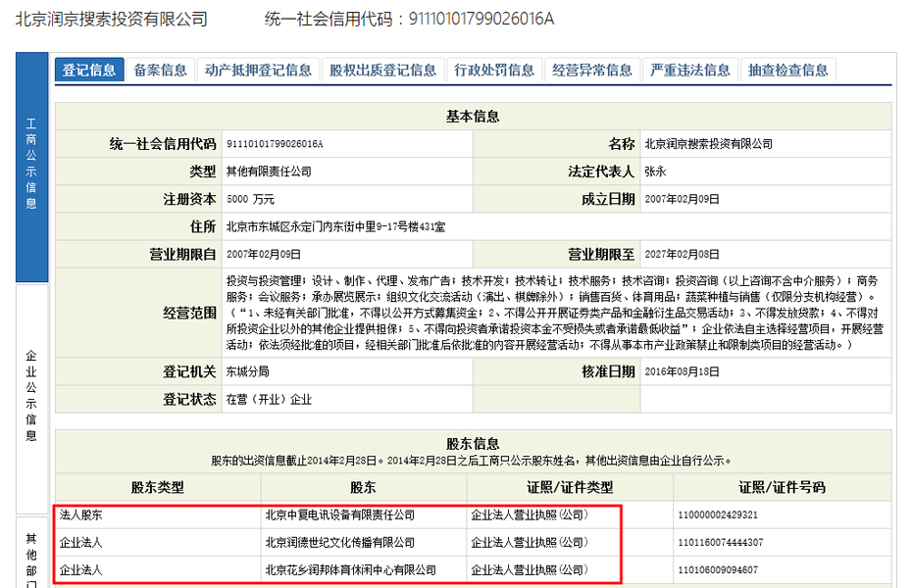Click the legal representative name 张永
Viewport: 912px width, 588px height.
654,171
